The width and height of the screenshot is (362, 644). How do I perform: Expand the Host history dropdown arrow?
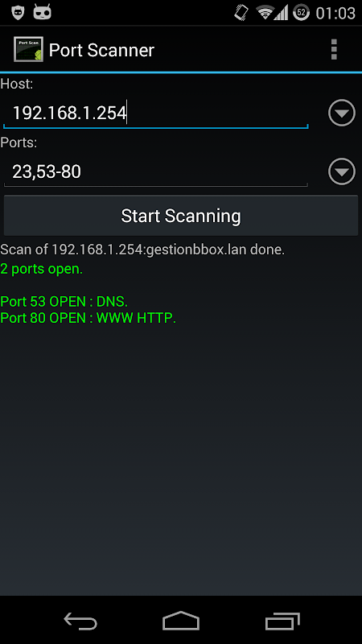click(x=341, y=113)
